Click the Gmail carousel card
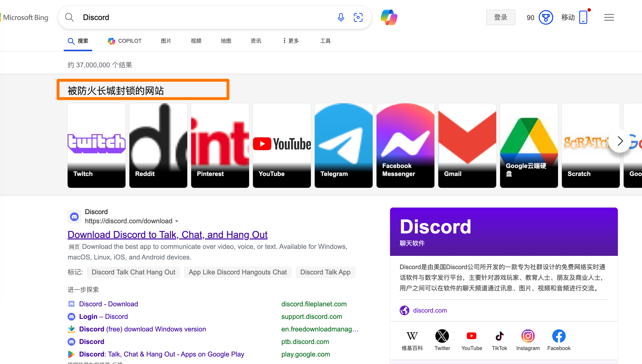The height and width of the screenshot is (364, 642). click(467, 145)
